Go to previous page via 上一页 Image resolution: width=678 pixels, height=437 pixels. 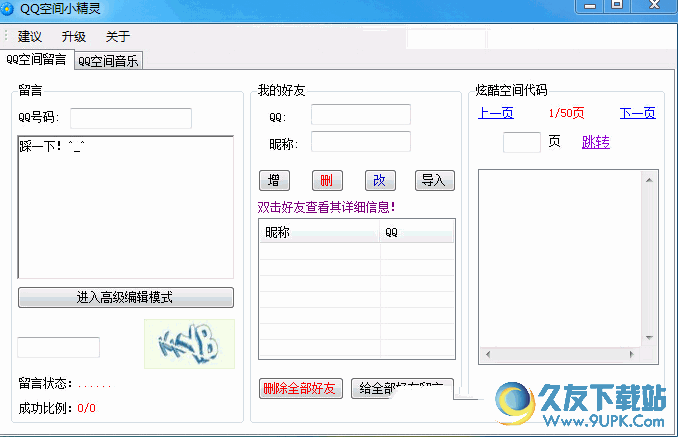coord(496,113)
